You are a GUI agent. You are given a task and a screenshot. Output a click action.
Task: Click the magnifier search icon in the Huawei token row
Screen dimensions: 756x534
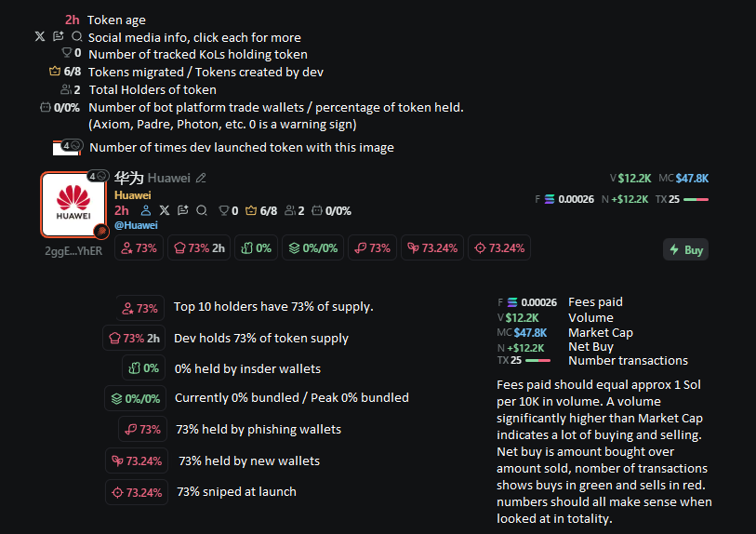(x=201, y=211)
